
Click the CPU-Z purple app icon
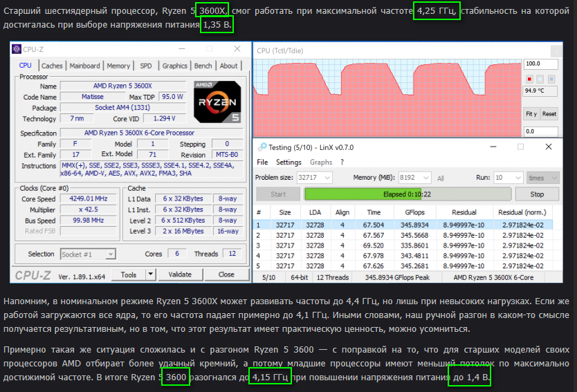coord(17,49)
